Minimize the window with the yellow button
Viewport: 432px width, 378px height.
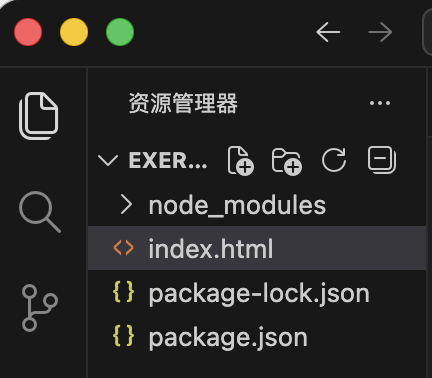pos(74,32)
